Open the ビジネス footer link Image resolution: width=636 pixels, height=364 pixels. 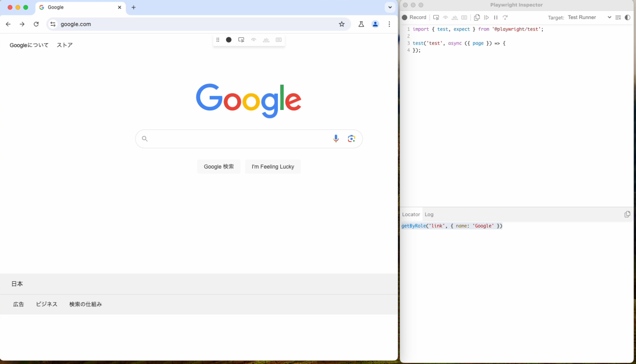47,304
